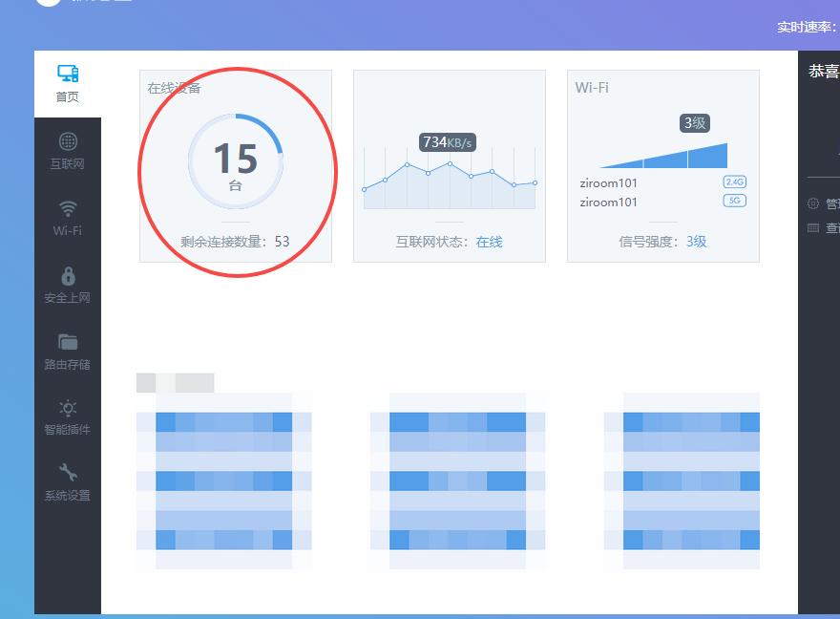
Task: Click the gear icon beside 管理 in right panel
Action: (x=813, y=203)
